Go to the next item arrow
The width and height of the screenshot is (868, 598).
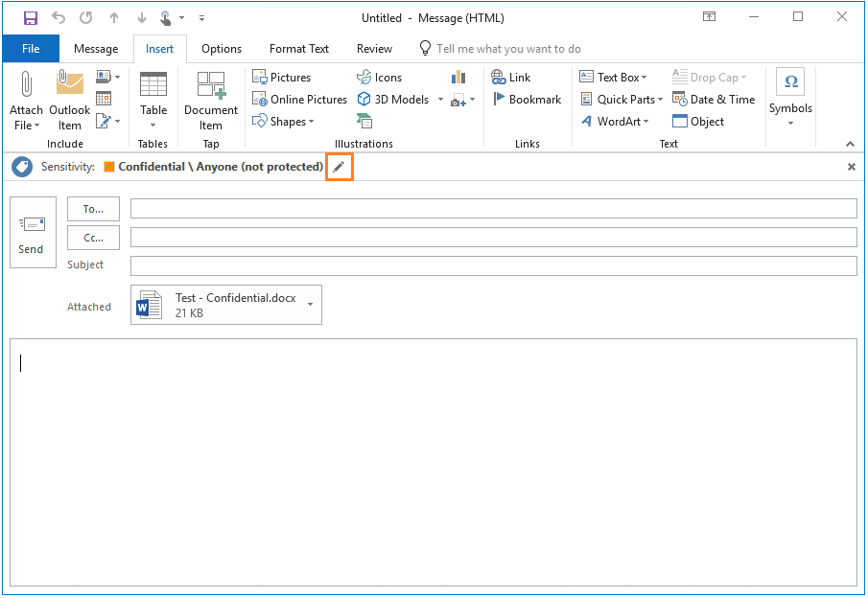point(142,17)
